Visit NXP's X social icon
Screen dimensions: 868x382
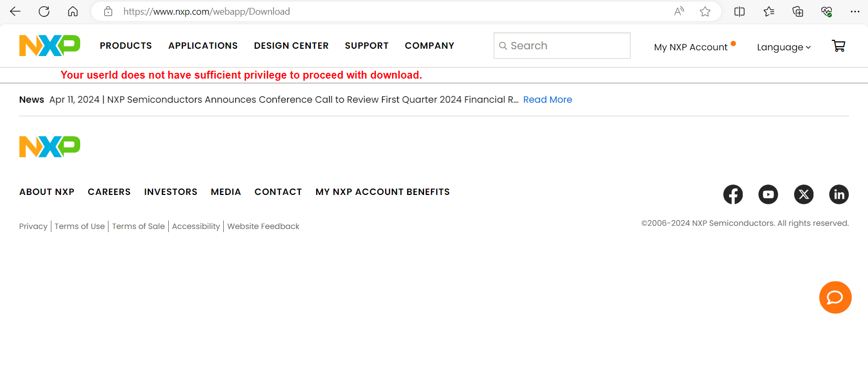pos(804,194)
